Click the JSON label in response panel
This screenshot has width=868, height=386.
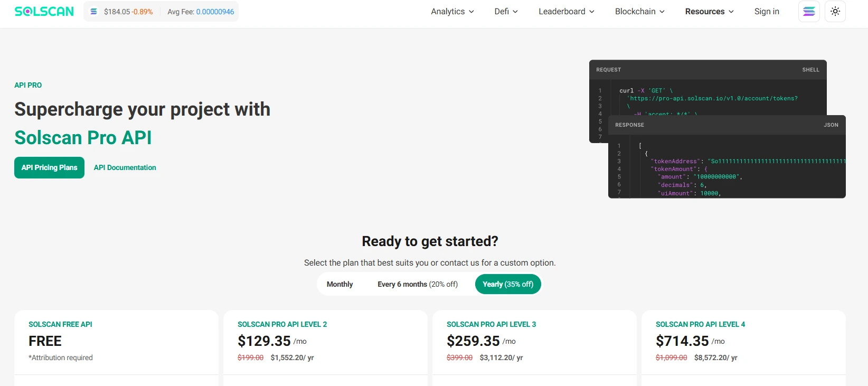pyautogui.click(x=831, y=125)
